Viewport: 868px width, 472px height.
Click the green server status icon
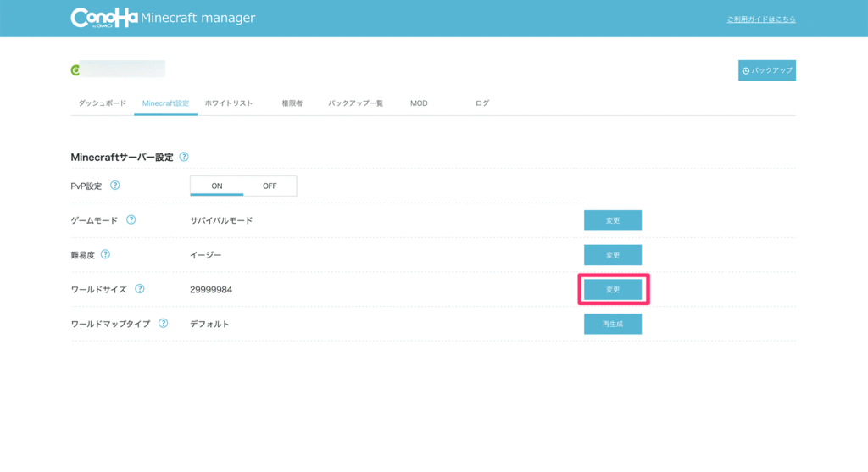pyautogui.click(x=75, y=70)
